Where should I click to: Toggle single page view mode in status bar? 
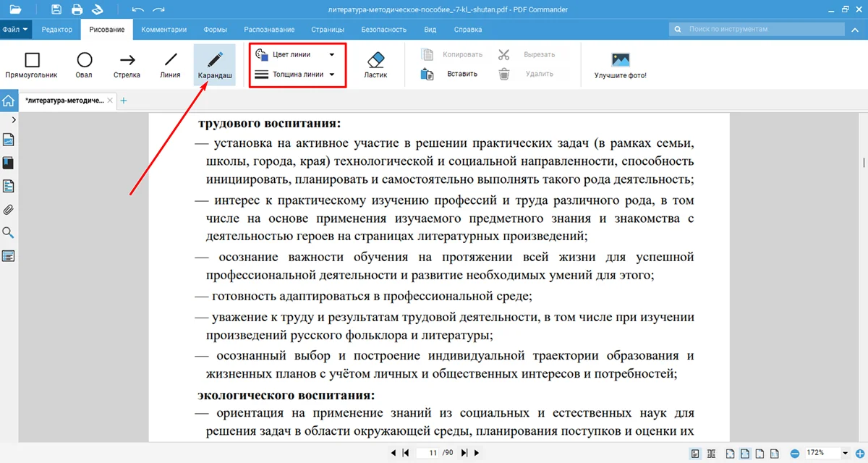click(695, 453)
